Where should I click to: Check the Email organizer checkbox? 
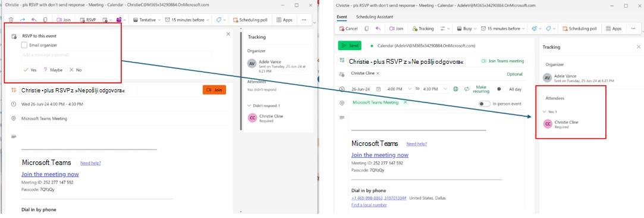click(24, 45)
